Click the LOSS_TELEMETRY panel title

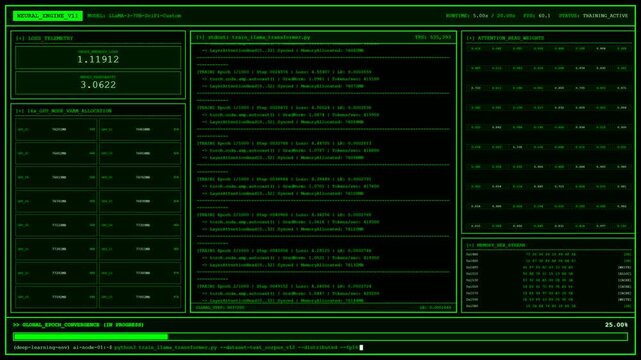click(x=50, y=38)
